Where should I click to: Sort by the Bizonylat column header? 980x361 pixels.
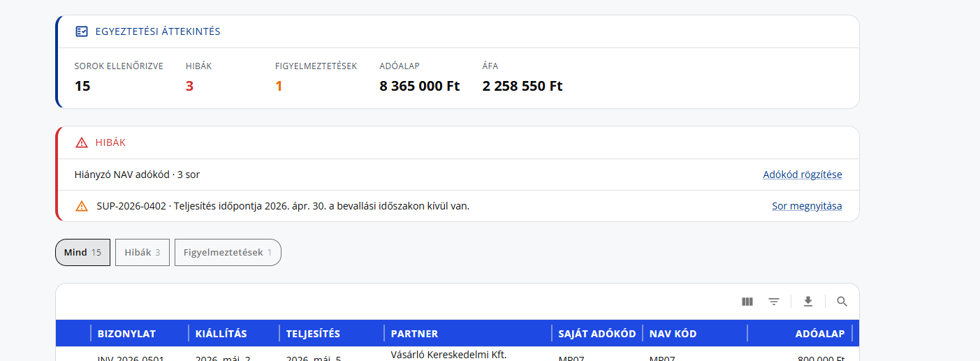[x=139, y=334]
